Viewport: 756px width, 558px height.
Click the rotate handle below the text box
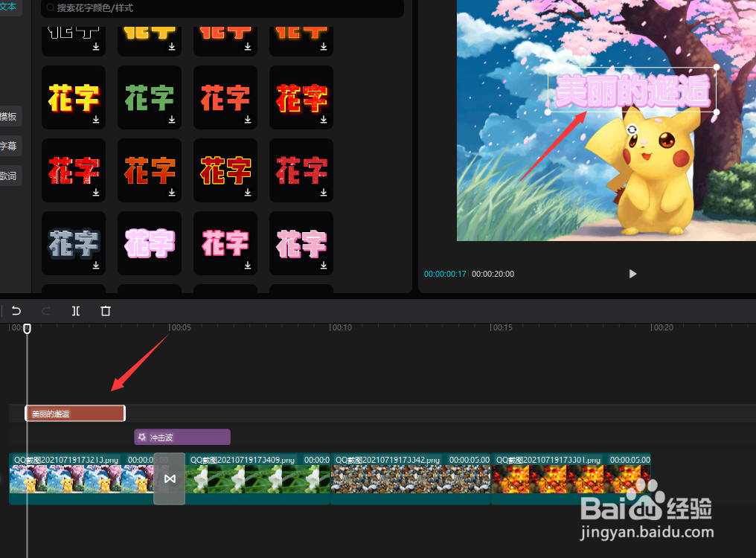[x=632, y=129]
